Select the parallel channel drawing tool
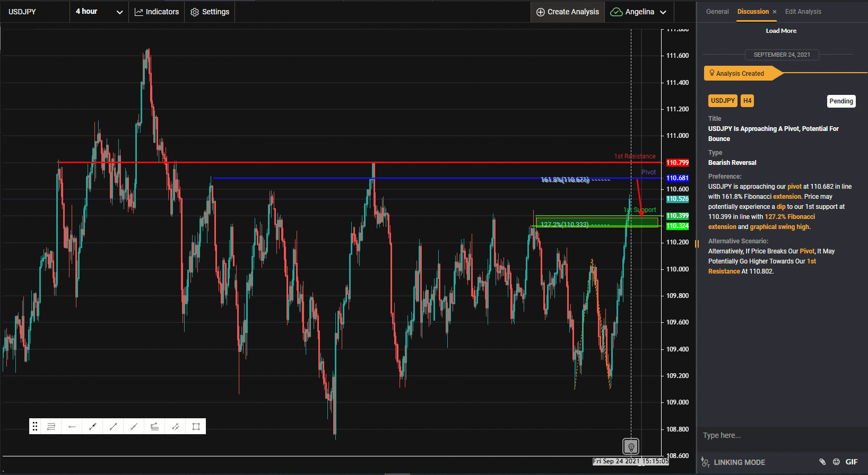The height and width of the screenshot is (475, 868). point(175,426)
